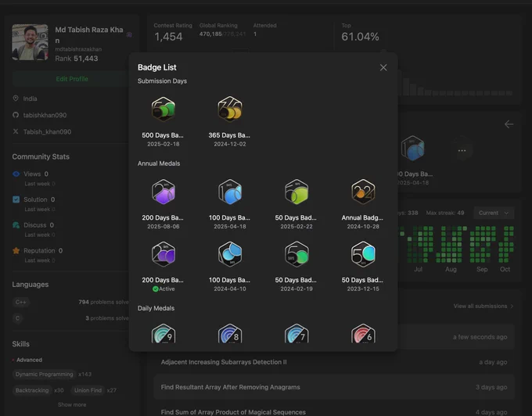Open GitHub link tabishkhan090

(45, 115)
